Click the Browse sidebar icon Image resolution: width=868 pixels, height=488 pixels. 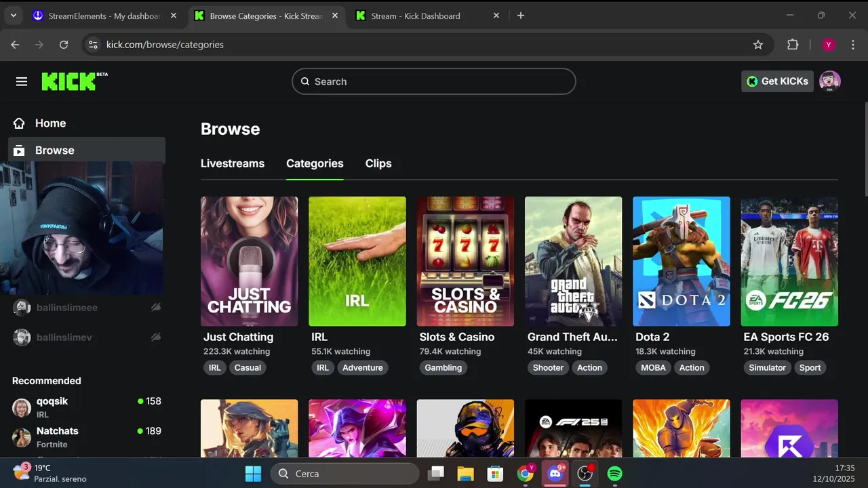pyautogui.click(x=19, y=150)
